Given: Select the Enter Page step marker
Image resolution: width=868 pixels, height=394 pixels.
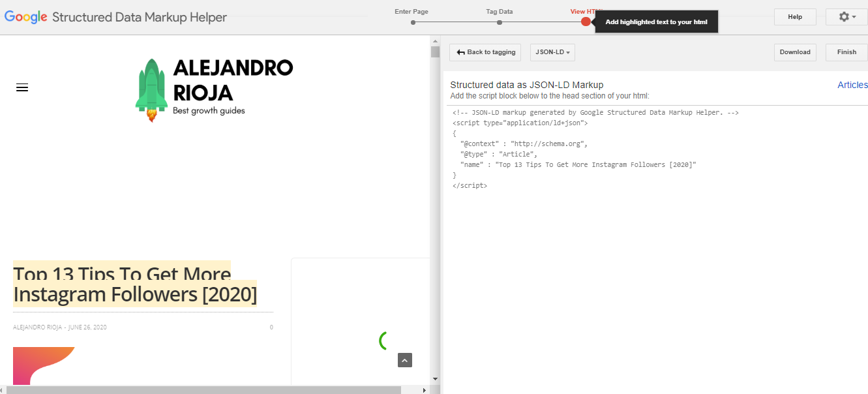Looking at the screenshot, I should (x=413, y=22).
